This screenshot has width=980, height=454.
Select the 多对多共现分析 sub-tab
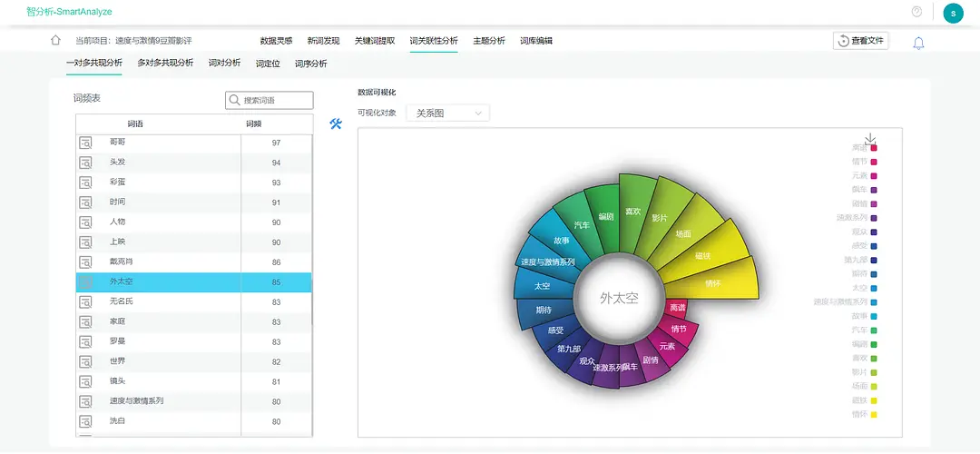[166, 64]
